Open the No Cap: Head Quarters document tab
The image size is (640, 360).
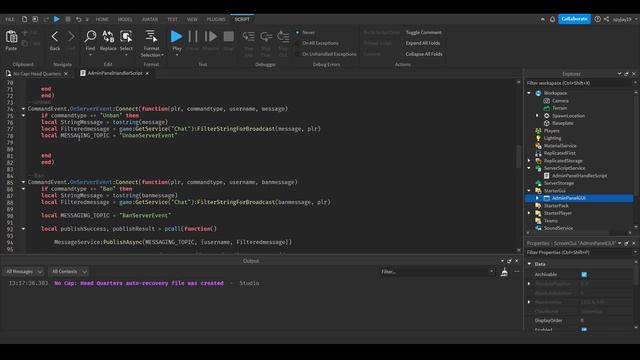pyautogui.click(x=37, y=73)
